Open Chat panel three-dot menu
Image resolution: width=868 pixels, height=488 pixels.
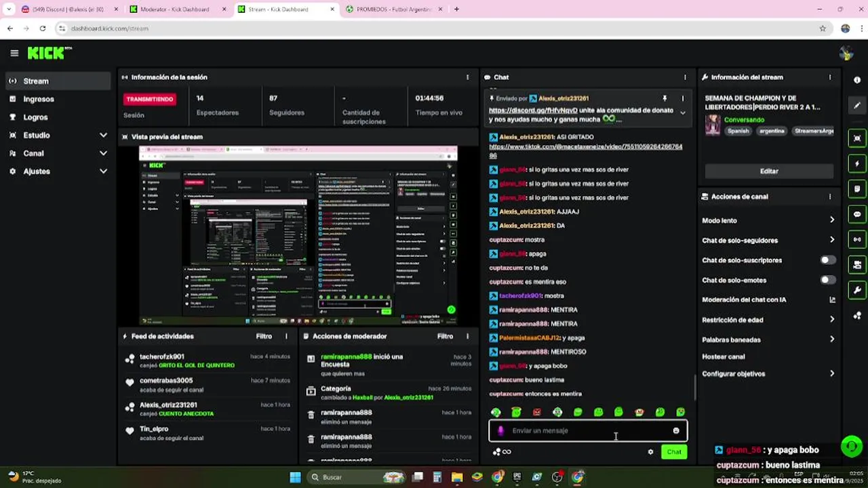685,77
